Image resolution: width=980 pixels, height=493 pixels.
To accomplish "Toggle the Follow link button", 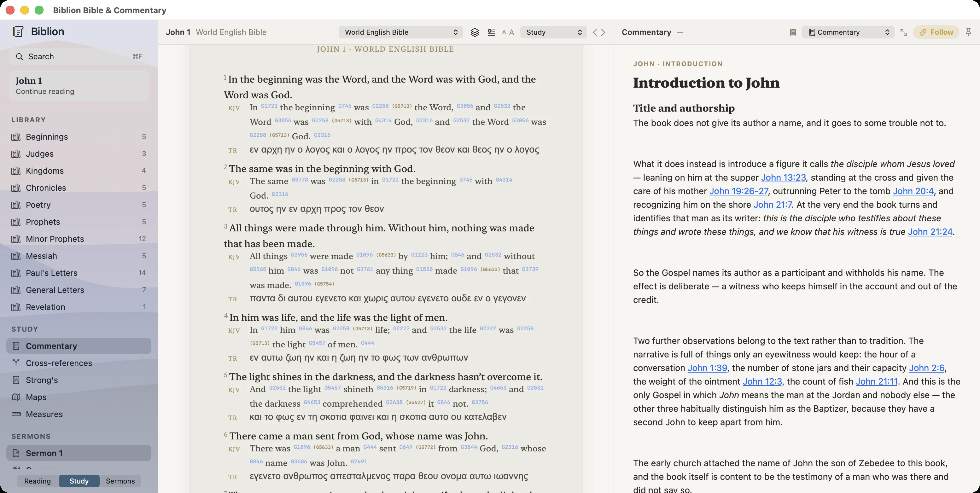I will 936,32.
